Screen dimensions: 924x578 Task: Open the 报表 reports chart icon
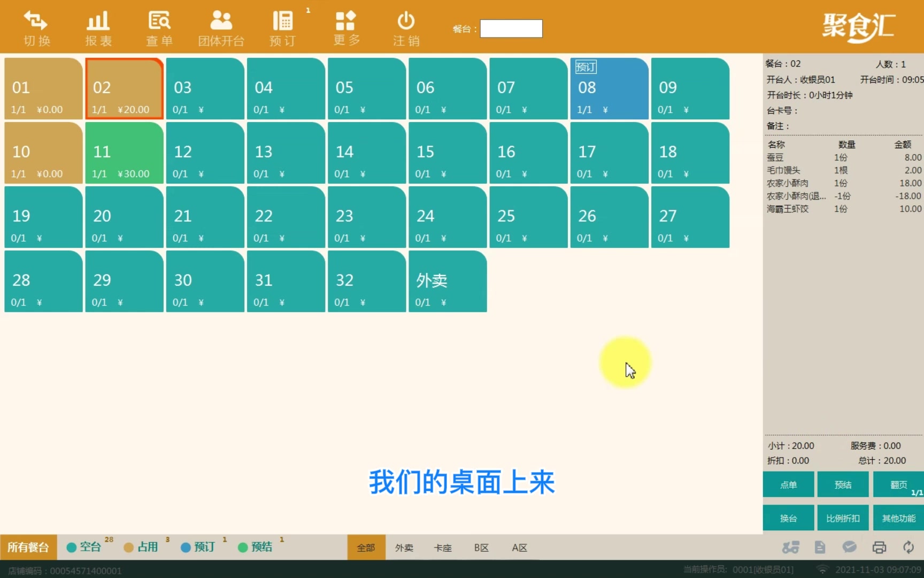pos(98,21)
